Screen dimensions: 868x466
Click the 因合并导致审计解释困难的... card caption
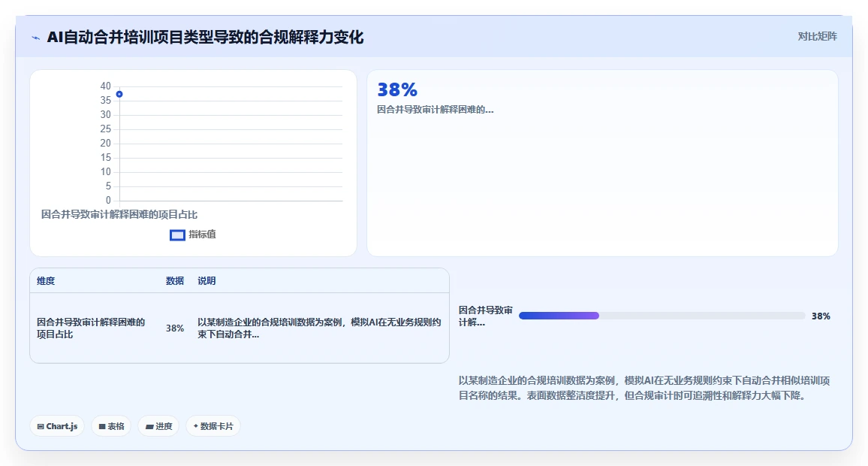click(435, 110)
